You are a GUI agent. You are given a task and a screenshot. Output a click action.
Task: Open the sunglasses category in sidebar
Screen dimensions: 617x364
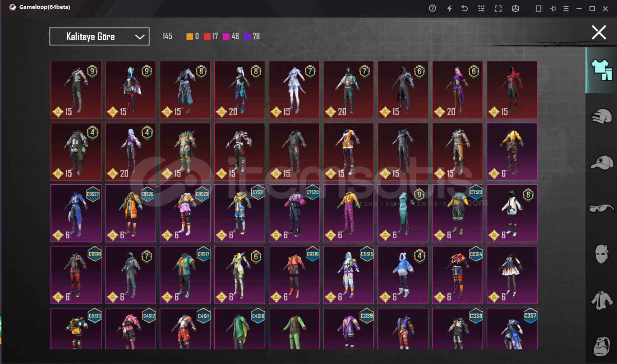click(x=602, y=208)
